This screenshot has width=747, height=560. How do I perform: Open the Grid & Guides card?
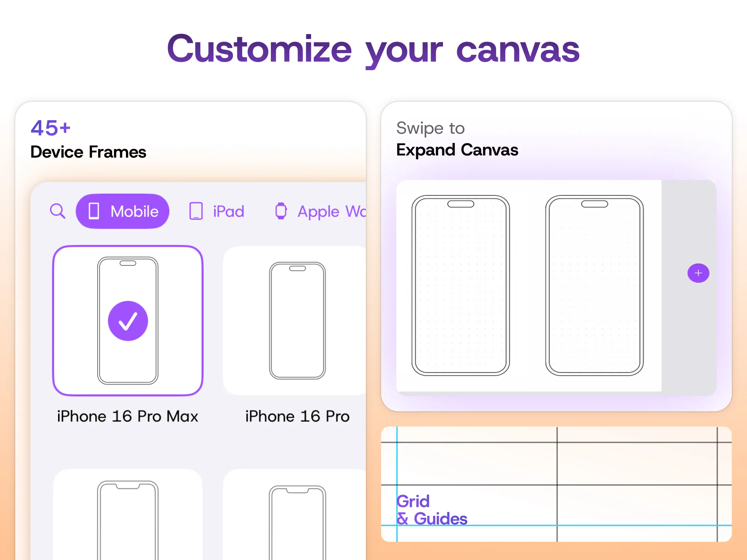[x=556, y=484]
